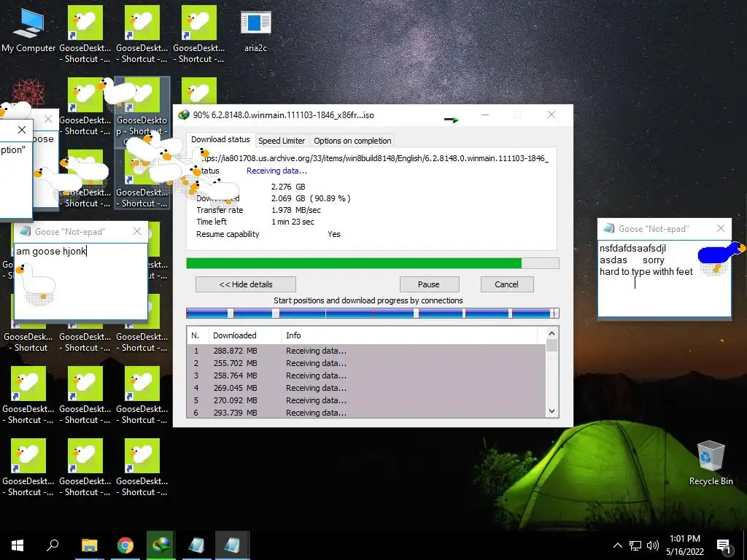The height and width of the screenshot is (560, 747).
Task: Minimize the IDM download dialog
Action: tap(485, 114)
